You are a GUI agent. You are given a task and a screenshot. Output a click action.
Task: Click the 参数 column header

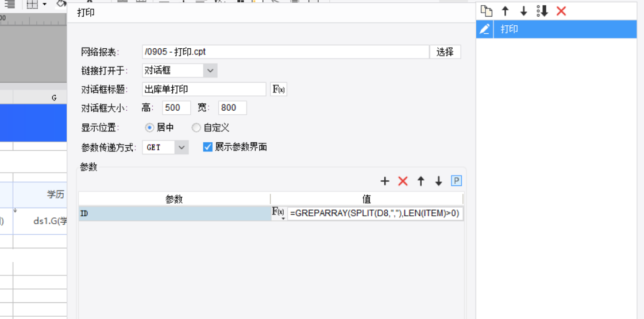[x=174, y=199]
